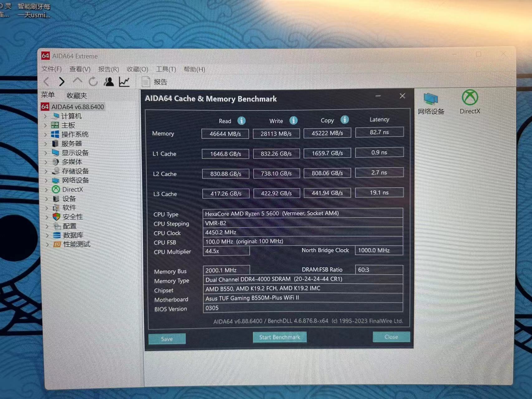Click the refresh toolbar icon

pyautogui.click(x=93, y=81)
